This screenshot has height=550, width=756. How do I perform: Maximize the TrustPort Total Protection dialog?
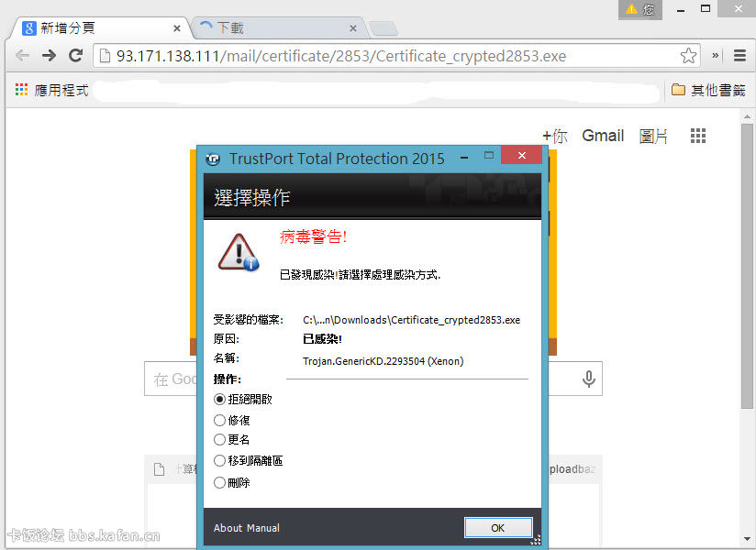[489, 156]
